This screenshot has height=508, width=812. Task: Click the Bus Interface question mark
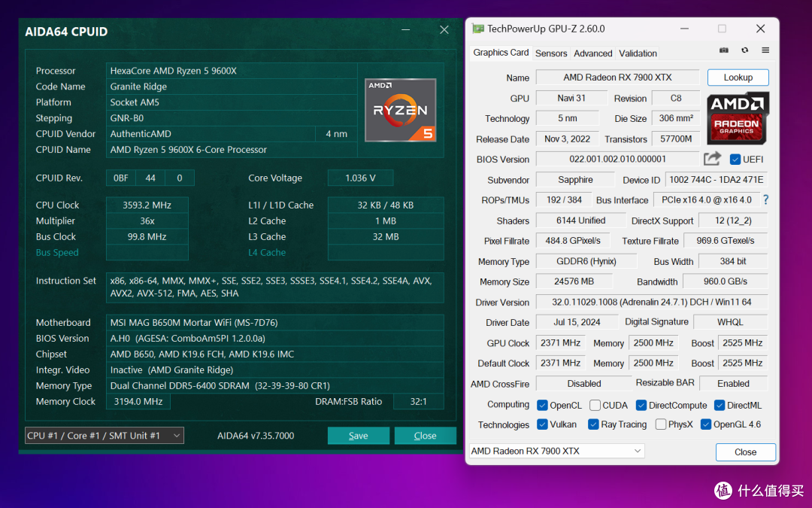tap(765, 200)
